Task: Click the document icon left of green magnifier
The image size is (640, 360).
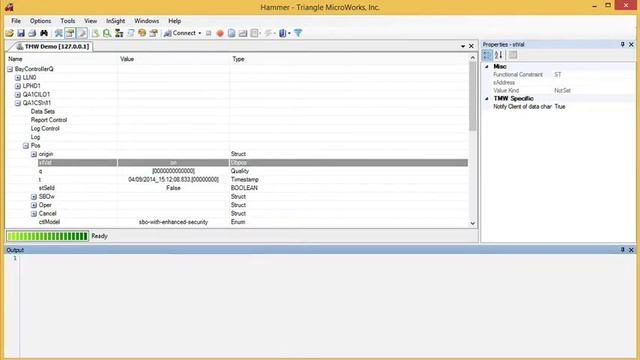Action: click(x=95, y=33)
